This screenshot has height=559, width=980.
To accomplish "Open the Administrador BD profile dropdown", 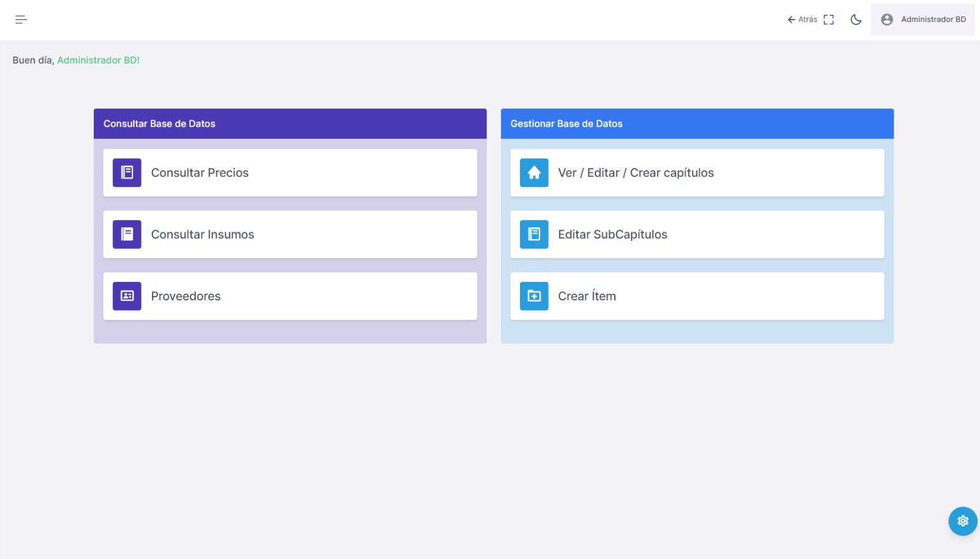I will (933, 20).
